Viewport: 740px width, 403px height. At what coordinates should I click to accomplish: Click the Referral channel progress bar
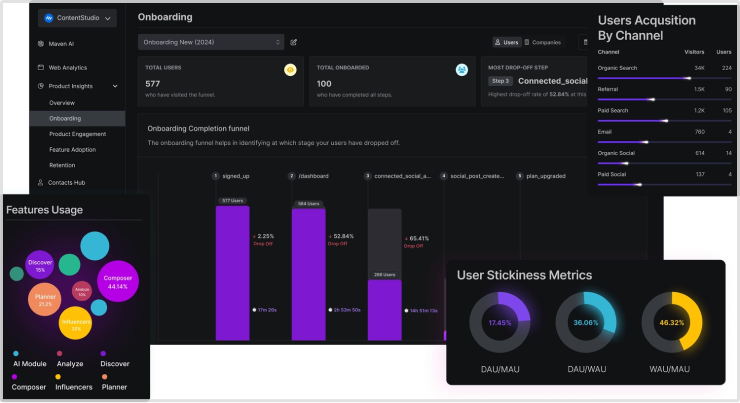(664, 100)
